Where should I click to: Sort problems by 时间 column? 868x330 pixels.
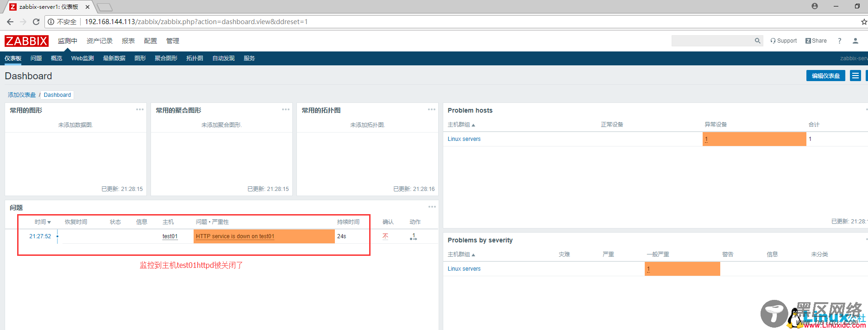(43, 222)
